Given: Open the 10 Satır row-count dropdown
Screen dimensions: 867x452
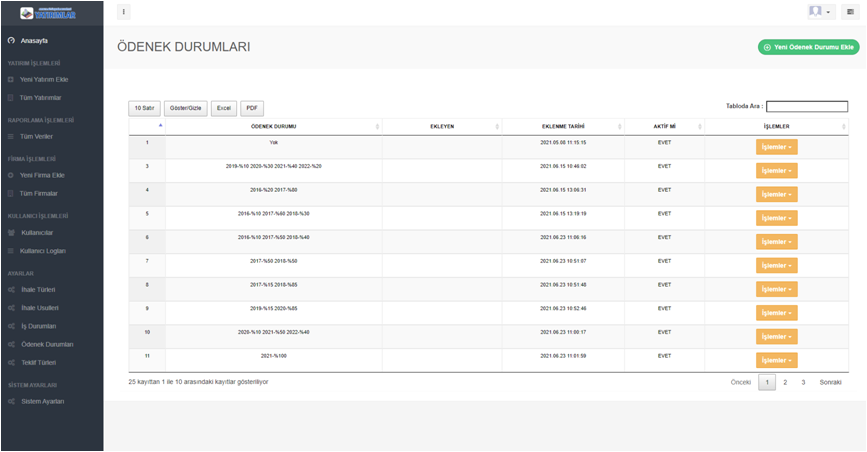Looking at the screenshot, I should [x=146, y=108].
